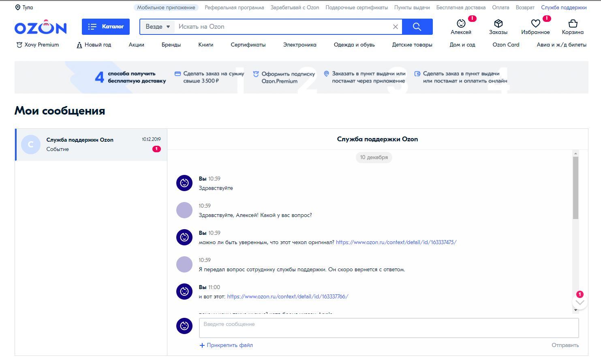
Task: Open the Каталог catalog button
Action: coord(106,27)
